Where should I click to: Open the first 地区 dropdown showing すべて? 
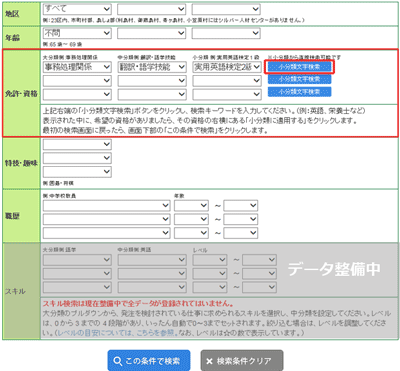click(77, 9)
